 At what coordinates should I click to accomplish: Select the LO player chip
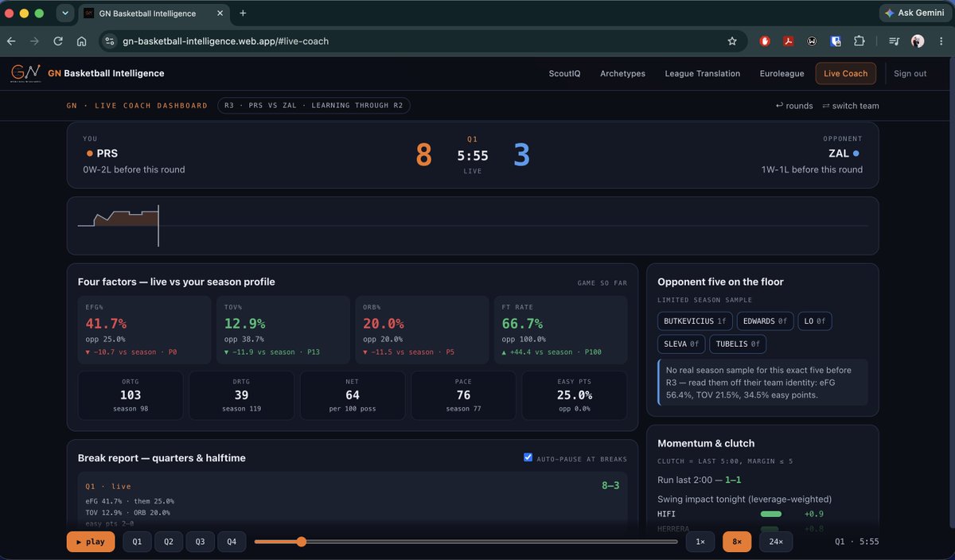pyautogui.click(x=815, y=321)
